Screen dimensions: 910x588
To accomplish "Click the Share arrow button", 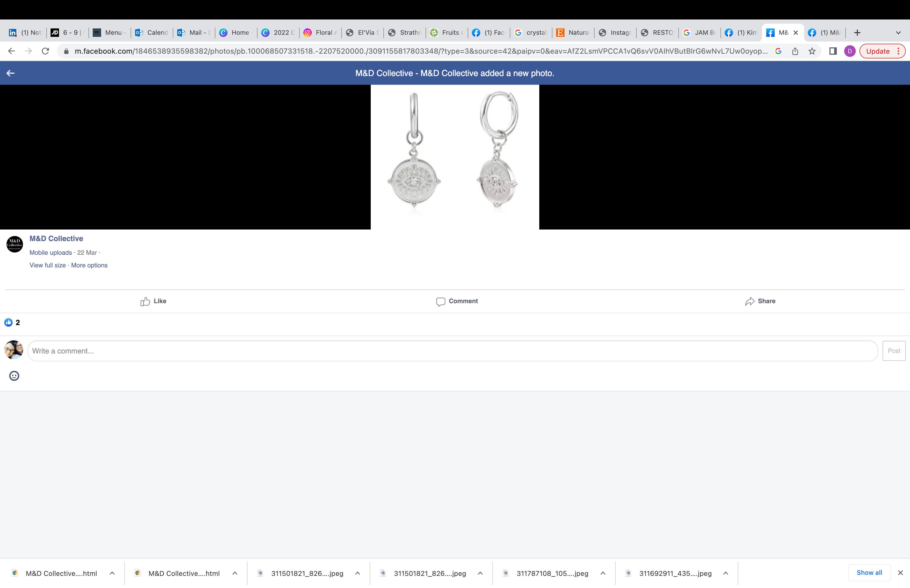I will tap(760, 301).
